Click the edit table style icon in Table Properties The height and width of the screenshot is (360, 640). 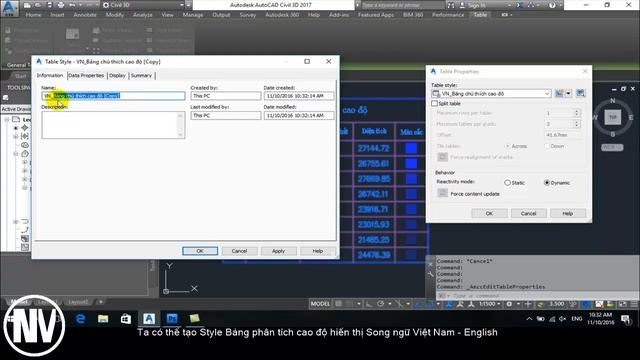[559, 93]
